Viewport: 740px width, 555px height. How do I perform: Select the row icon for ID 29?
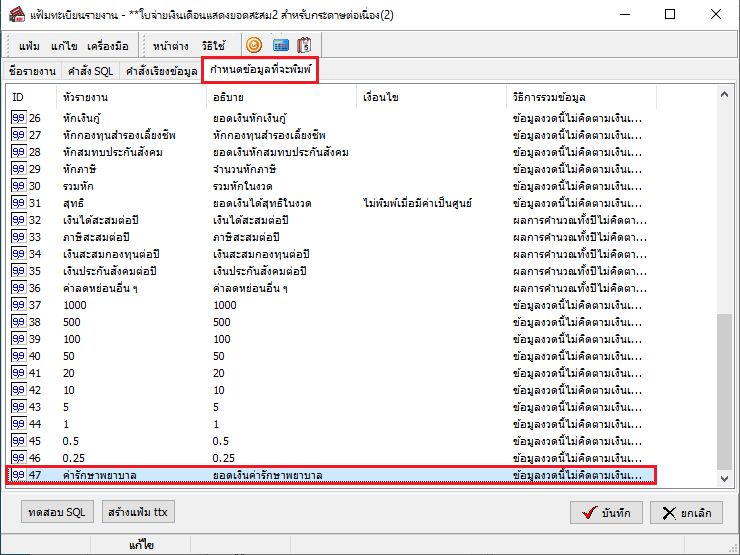[18, 168]
